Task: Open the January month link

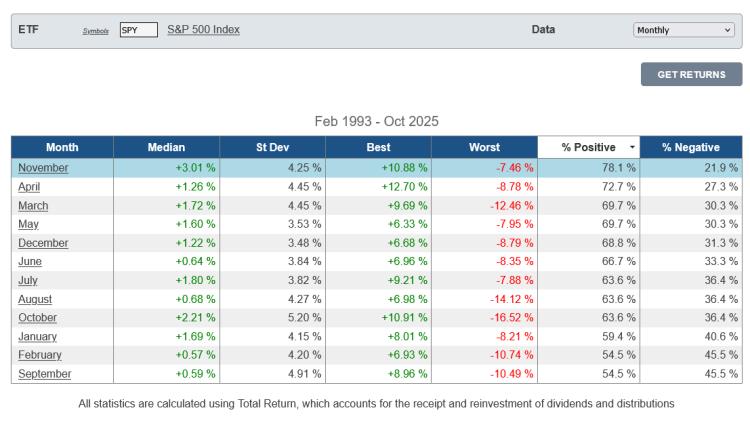Action: click(x=37, y=336)
